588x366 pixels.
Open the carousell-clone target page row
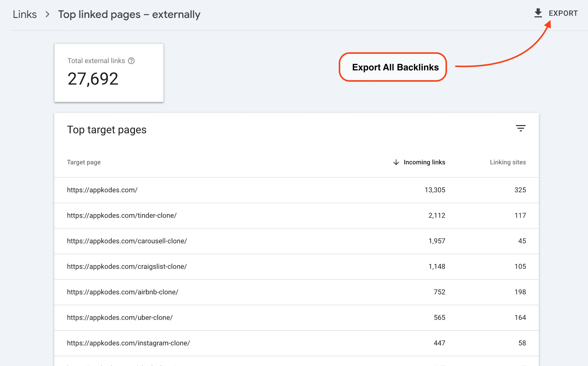coord(297,241)
